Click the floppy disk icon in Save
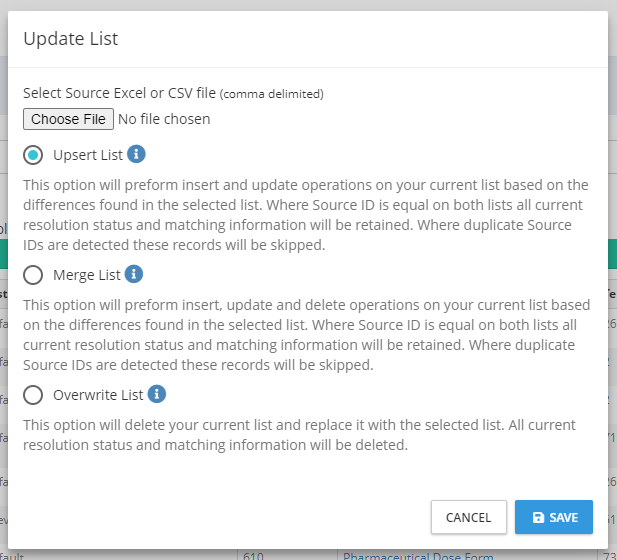The image size is (617, 560). pos(538,518)
